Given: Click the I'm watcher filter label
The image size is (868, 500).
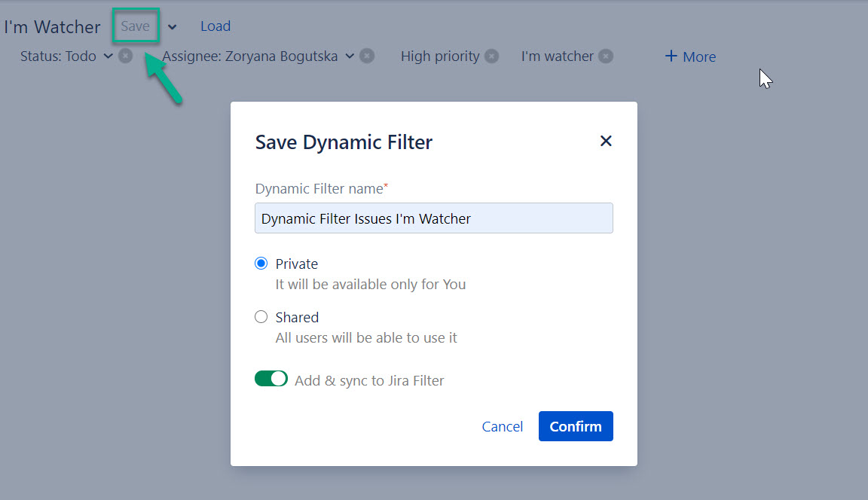Looking at the screenshot, I should [557, 56].
